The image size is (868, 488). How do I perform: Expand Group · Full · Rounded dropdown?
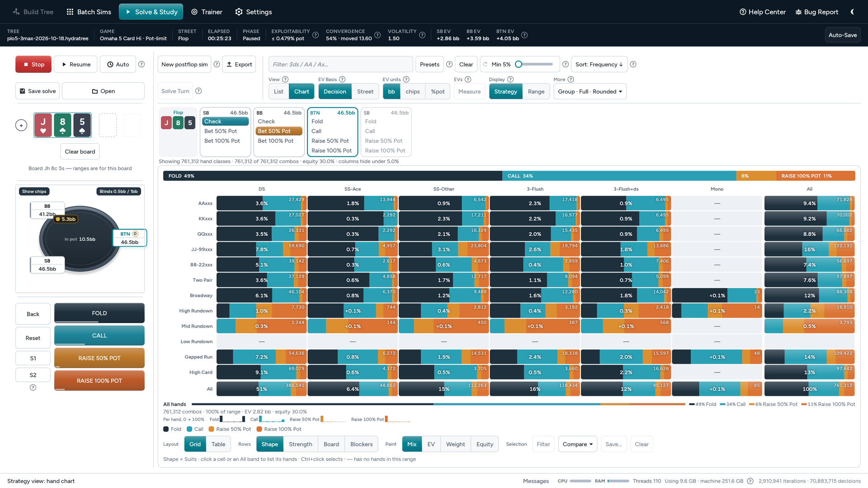point(590,91)
